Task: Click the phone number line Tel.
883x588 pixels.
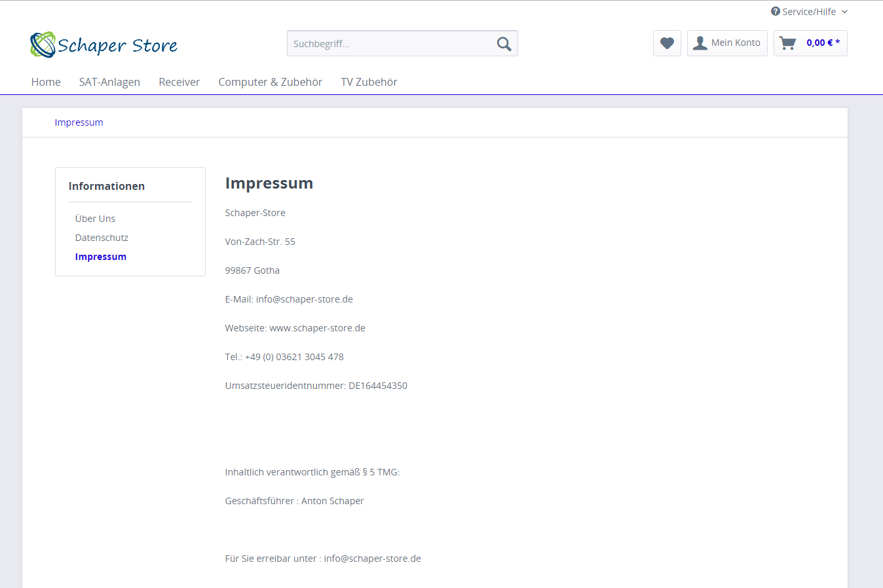Action: click(284, 357)
